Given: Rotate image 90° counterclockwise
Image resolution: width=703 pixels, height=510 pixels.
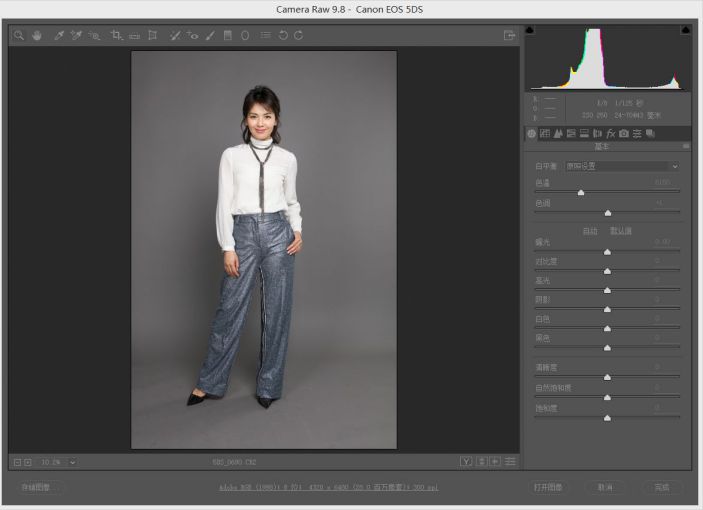Looking at the screenshot, I should [283, 35].
